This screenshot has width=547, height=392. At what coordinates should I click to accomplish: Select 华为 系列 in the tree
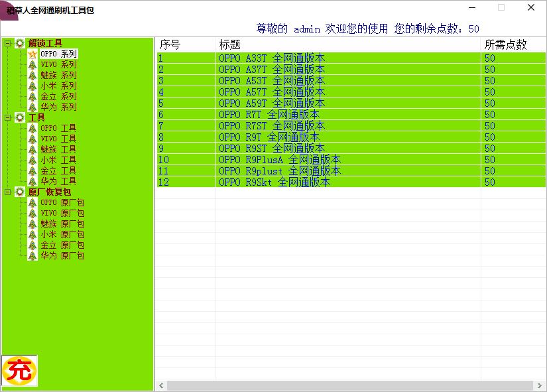[x=58, y=107]
